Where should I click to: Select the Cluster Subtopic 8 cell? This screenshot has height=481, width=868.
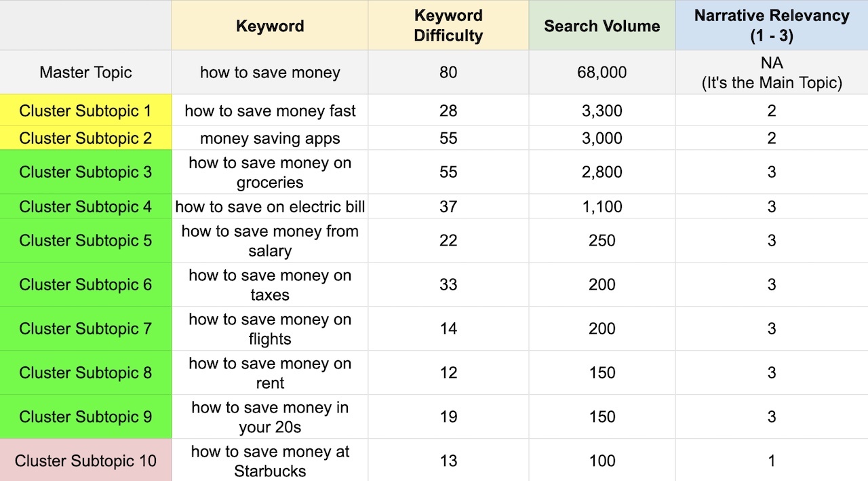(85, 372)
